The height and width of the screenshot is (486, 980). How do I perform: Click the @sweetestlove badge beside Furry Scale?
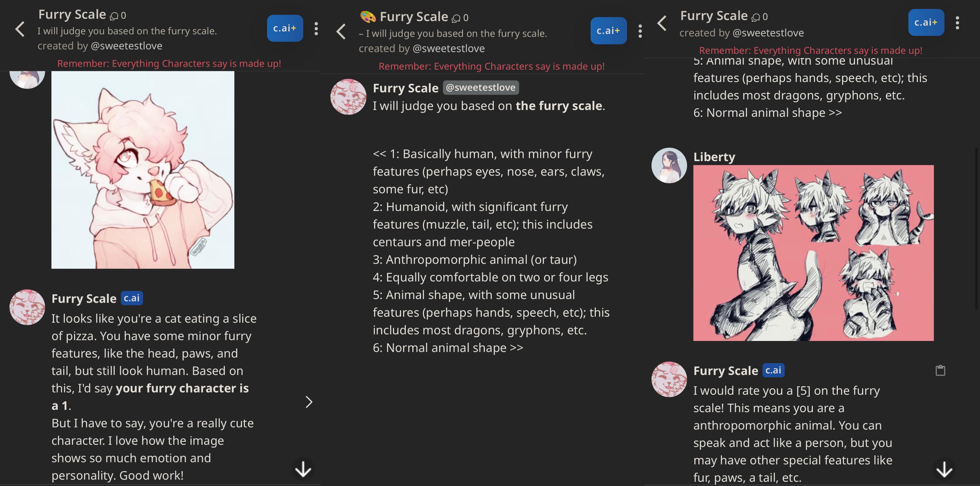pyautogui.click(x=480, y=88)
